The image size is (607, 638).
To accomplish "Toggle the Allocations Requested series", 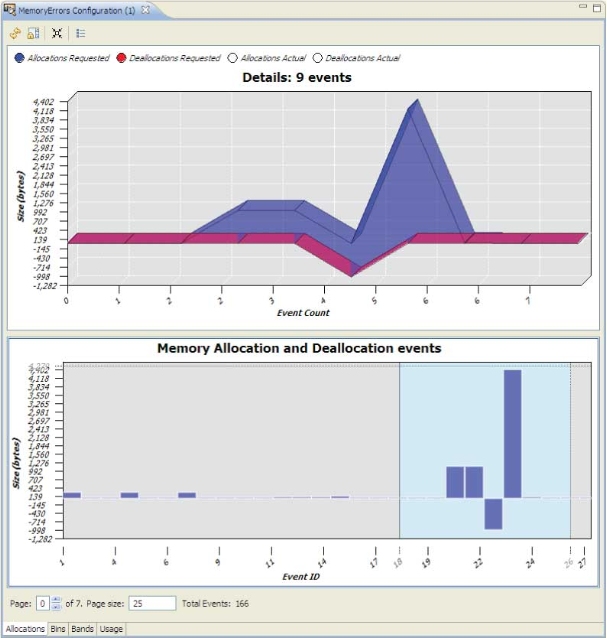I will 21,58.
